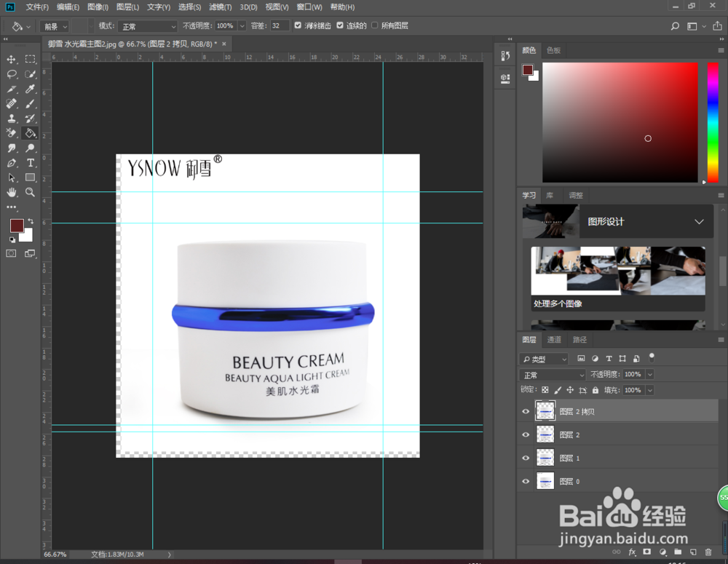Image resolution: width=728 pixels, height=564 pixels.
Task: Select the Move tool
Action: pyautogui.click(x=12, y=60)
